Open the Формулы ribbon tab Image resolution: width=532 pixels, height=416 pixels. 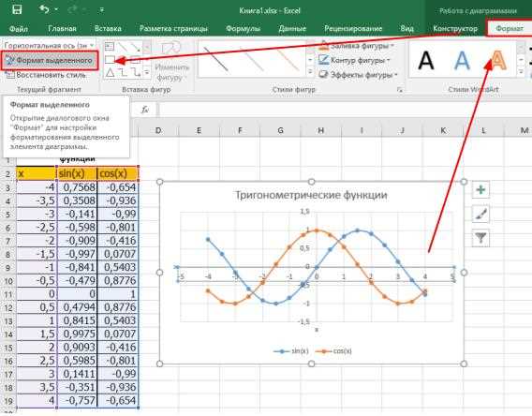pos(244,28)
